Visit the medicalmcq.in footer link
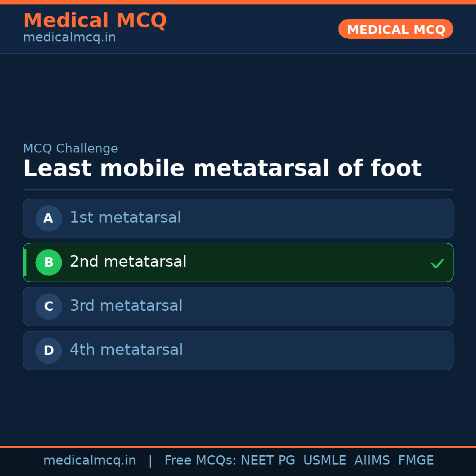The image size is (476, 476). (x=89, y=460)
